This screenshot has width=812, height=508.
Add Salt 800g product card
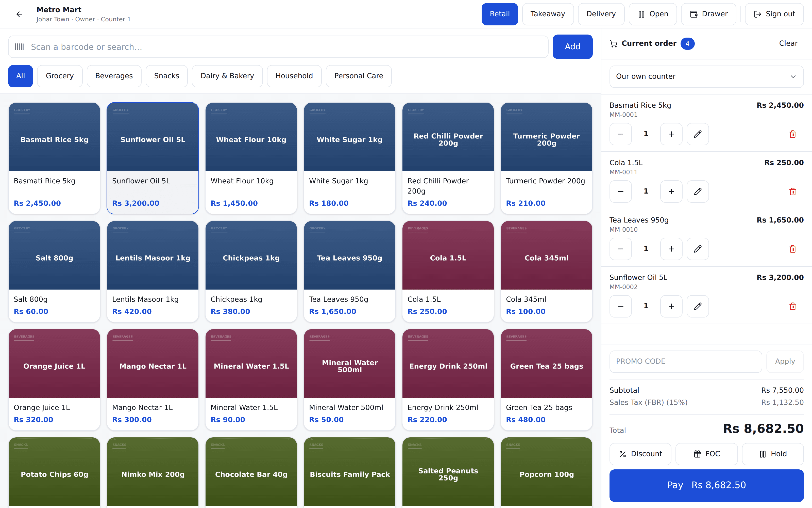pyautogui.click(x=54, y=272)
